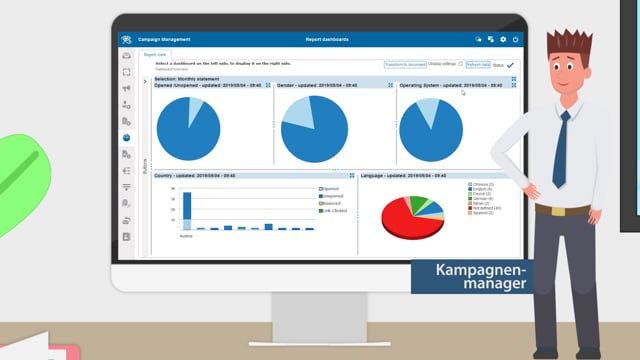Select the Report dashboard tab

click(155, 55)
